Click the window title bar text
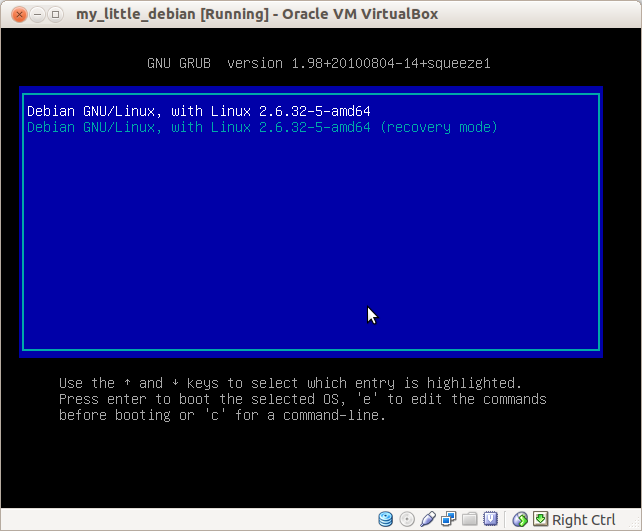Screen dimensions: 642x531 [257, 14]
